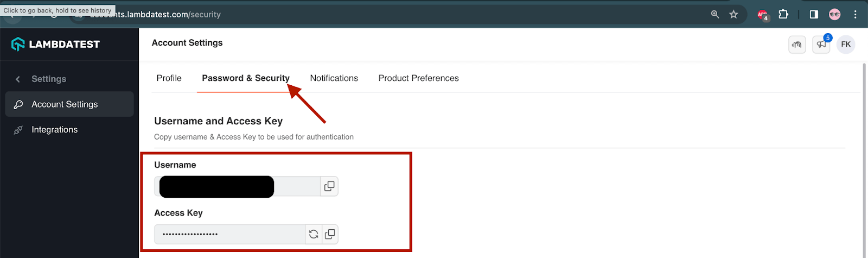
Task: Copy the username to clipboard
Action: point(329,186)
